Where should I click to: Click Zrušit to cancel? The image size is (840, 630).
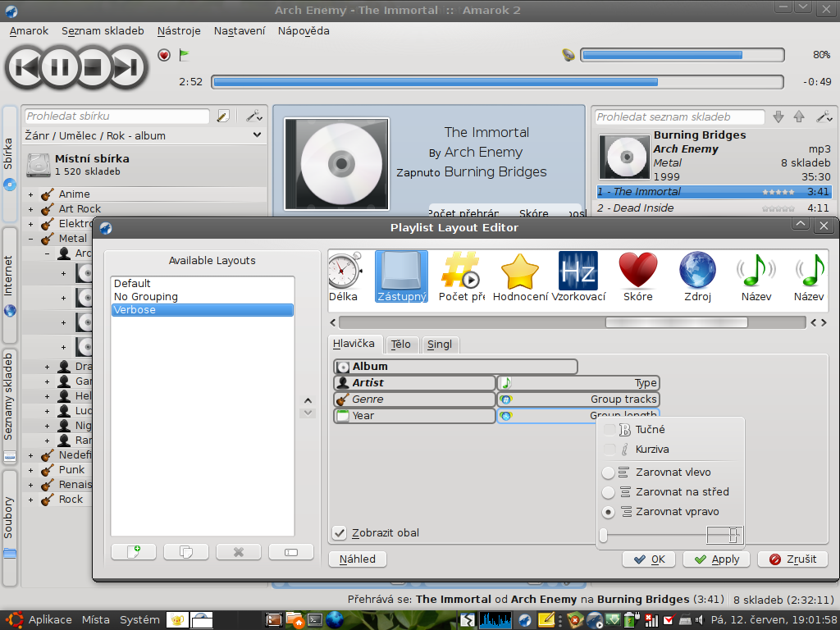pos(793,559)
